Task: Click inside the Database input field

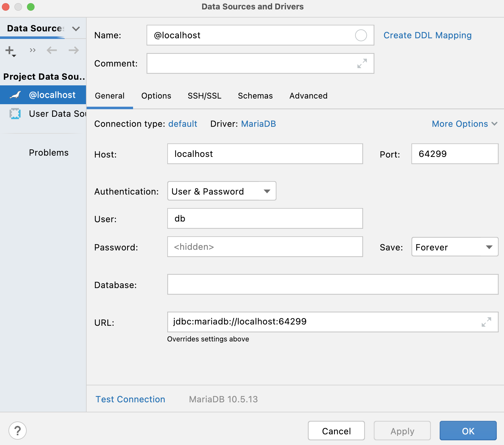Action: click(x=333, y=284)
